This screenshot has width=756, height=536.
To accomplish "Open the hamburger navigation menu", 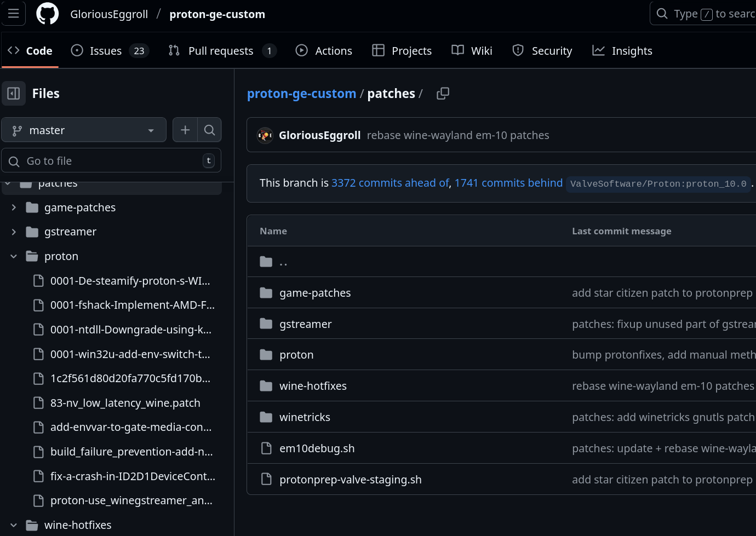I will [14, 14].
